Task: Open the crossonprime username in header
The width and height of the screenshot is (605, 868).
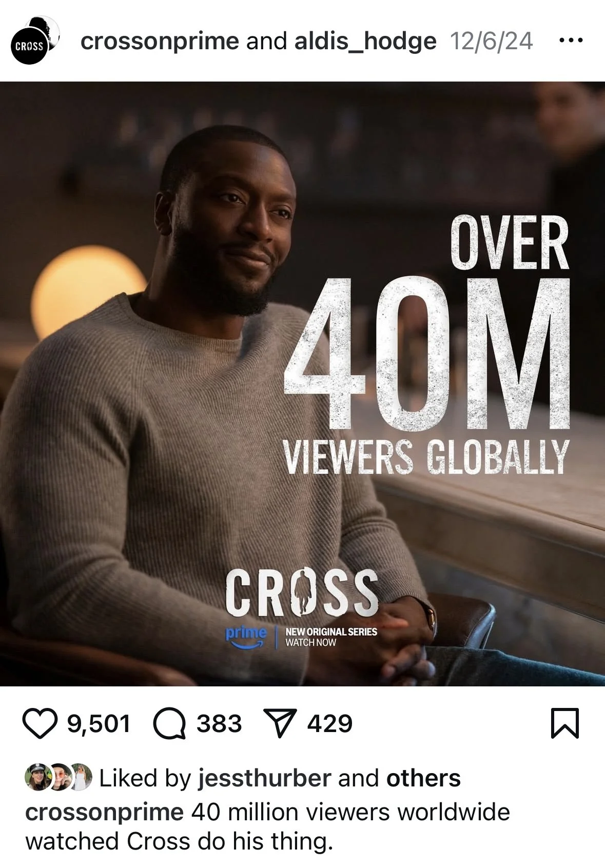Action: coord(160,42)
